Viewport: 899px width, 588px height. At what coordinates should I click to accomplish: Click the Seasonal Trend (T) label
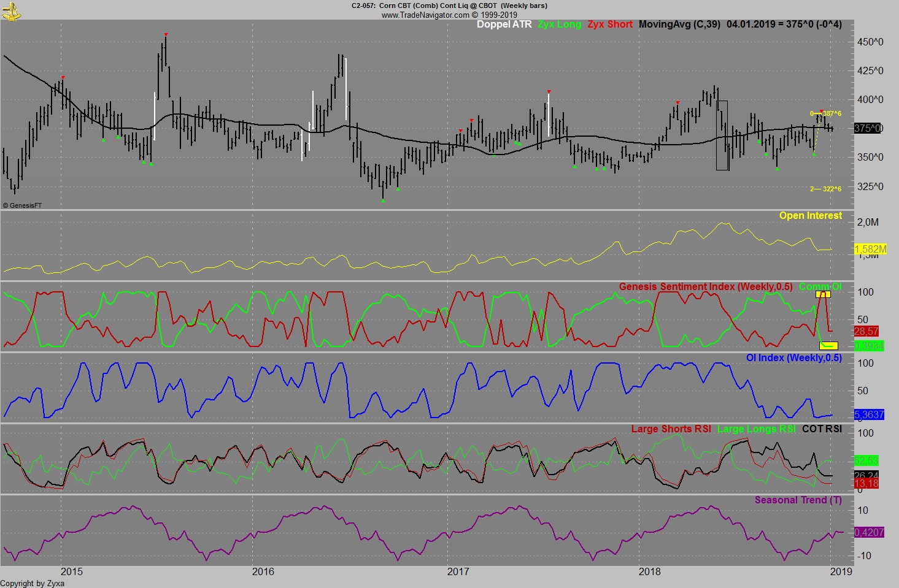pos(798,500)
